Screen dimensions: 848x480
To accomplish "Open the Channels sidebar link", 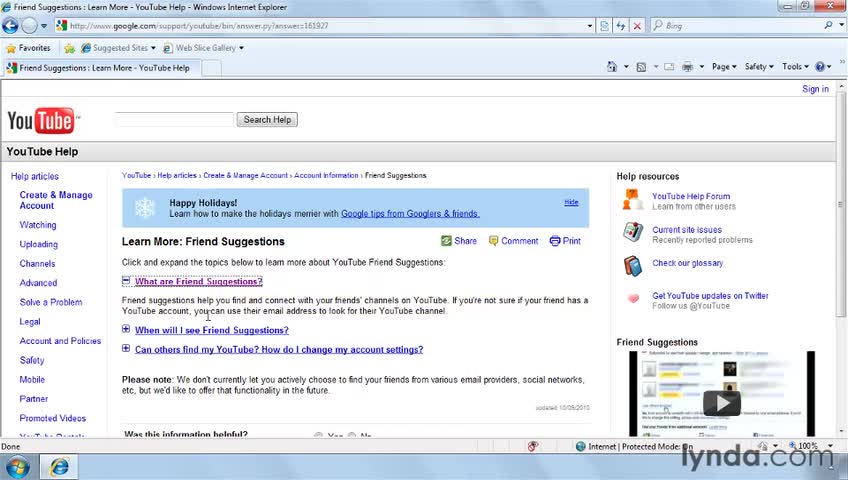I will click(x=37, y=264).
